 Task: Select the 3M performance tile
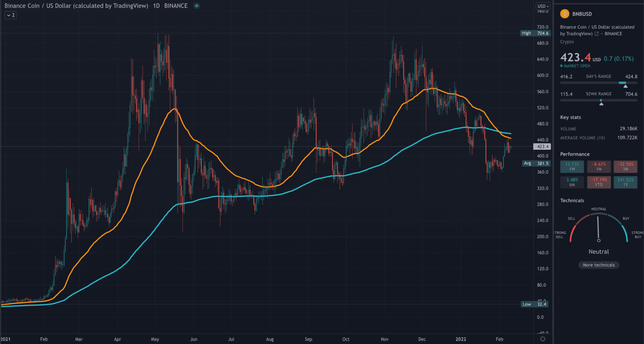(625, 167)
